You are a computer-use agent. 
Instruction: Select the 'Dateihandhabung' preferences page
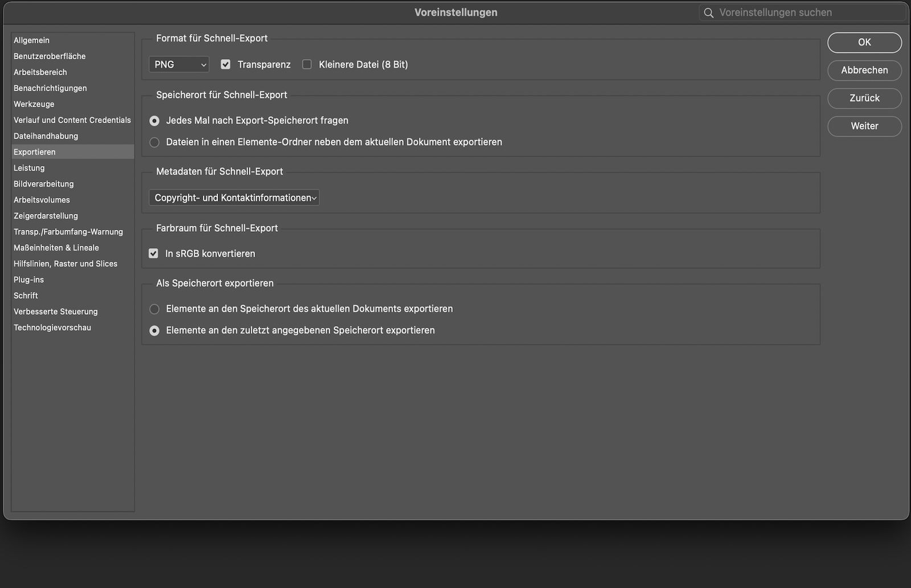click(46, 136)
